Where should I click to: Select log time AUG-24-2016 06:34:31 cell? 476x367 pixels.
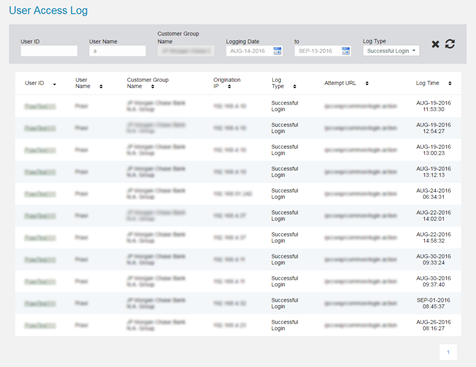(x=433, y=194)
